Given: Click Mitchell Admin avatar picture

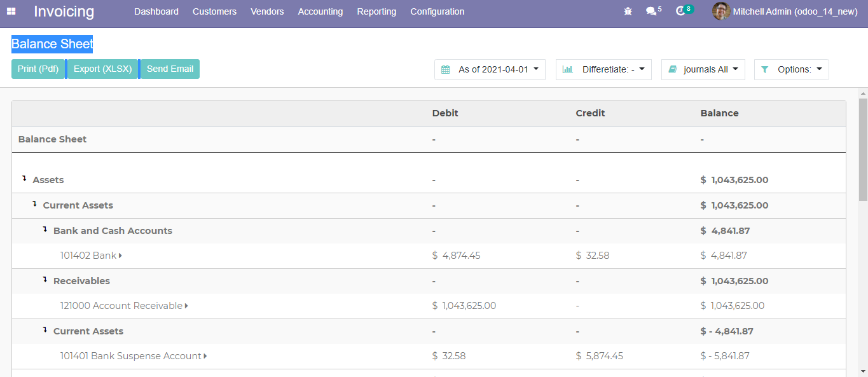Looking at the screenshot, I should pos(720,11).
